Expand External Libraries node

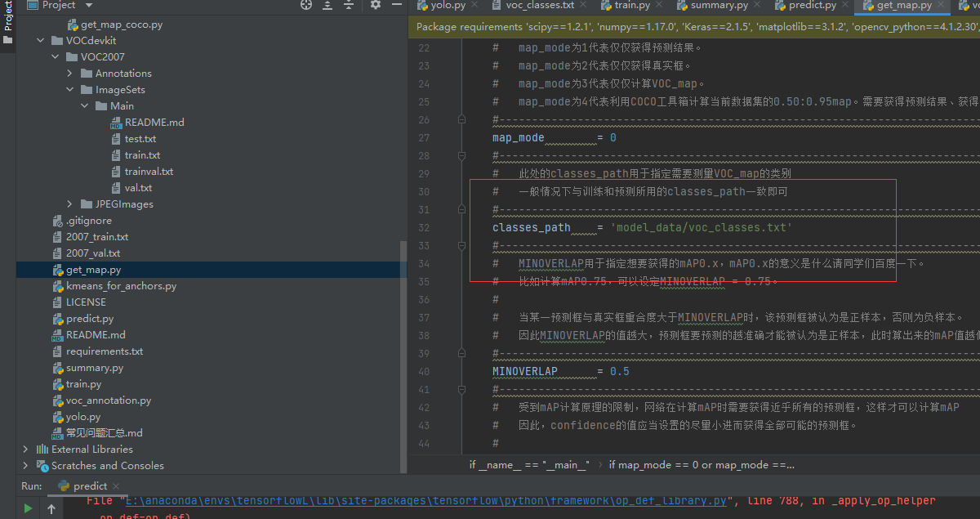(26, 450)
